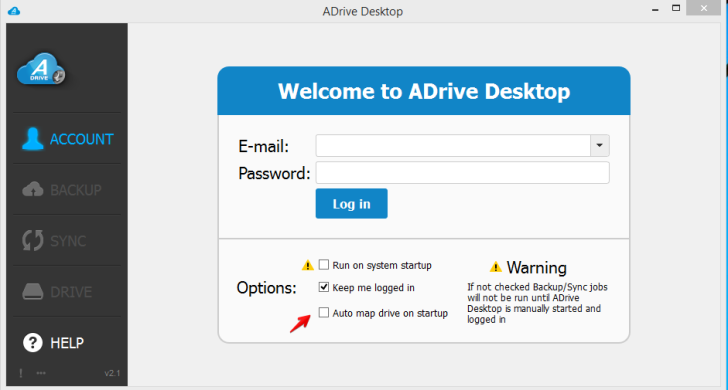The width and height of the screenshot is (728, 390).
Task: Click the warning triangle next to Warning heading
Action: 496,267
